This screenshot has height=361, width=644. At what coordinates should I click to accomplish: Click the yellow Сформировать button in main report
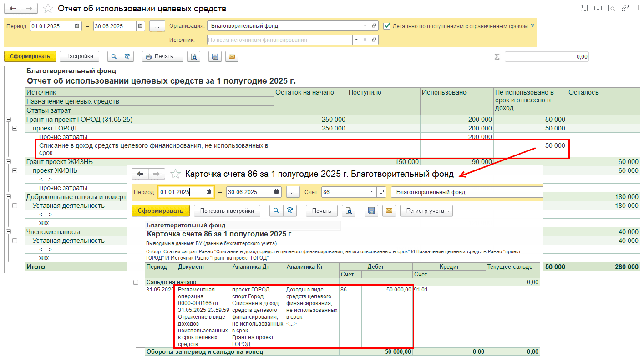(30, 56)
